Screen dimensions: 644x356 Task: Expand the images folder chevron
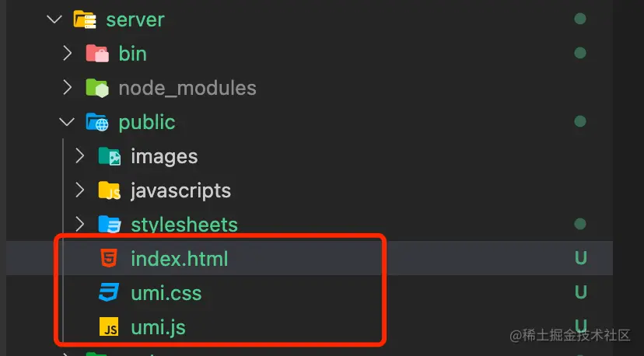(x=80, y=156)
